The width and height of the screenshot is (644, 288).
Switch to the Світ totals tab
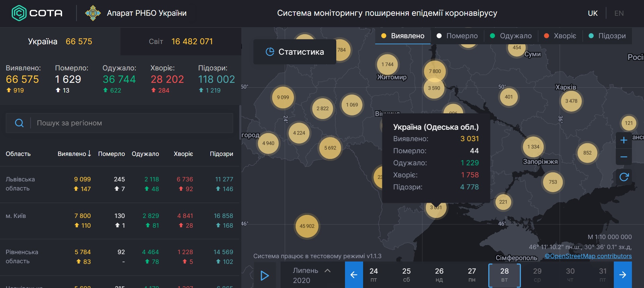(181, 42)
